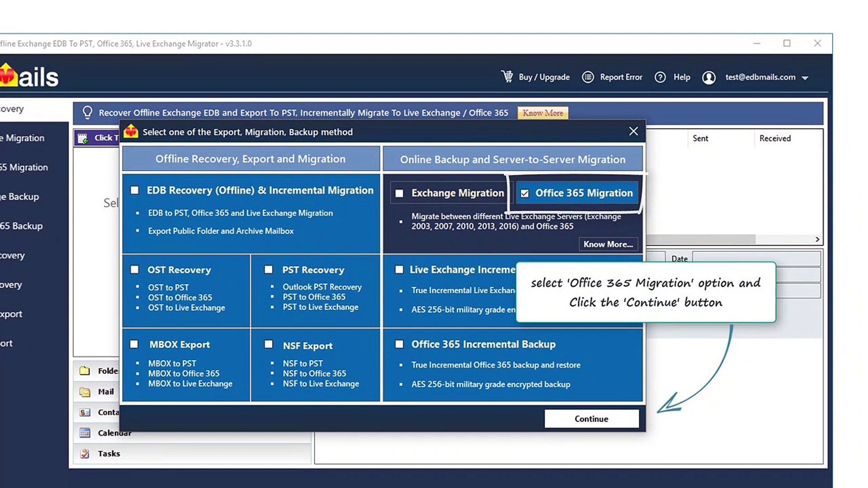Tick the MBOX Export checkbox

point(134,344)
